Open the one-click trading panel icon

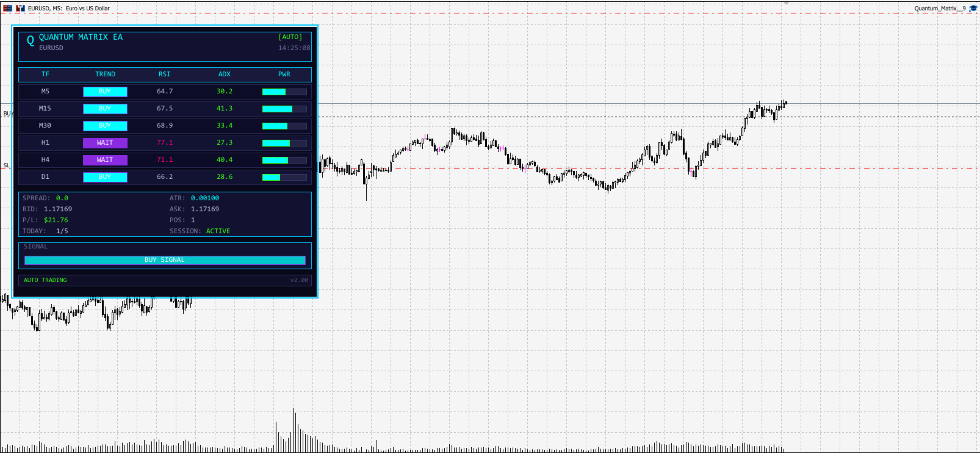(x=20, y=8)
